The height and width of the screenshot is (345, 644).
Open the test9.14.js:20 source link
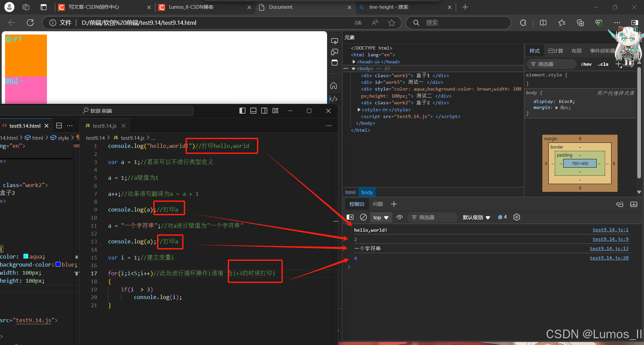pyautogui.click(x=609, y=258)
